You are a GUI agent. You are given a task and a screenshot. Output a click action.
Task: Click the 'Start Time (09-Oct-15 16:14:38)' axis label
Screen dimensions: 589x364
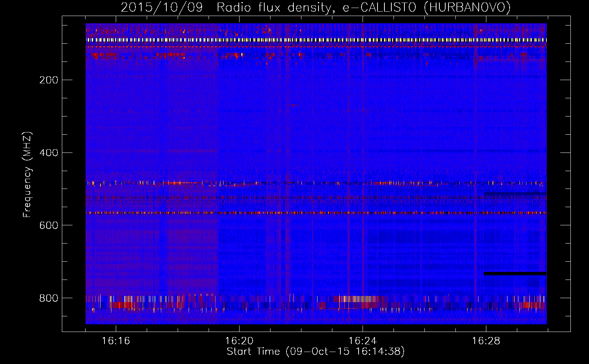[316, 351]
